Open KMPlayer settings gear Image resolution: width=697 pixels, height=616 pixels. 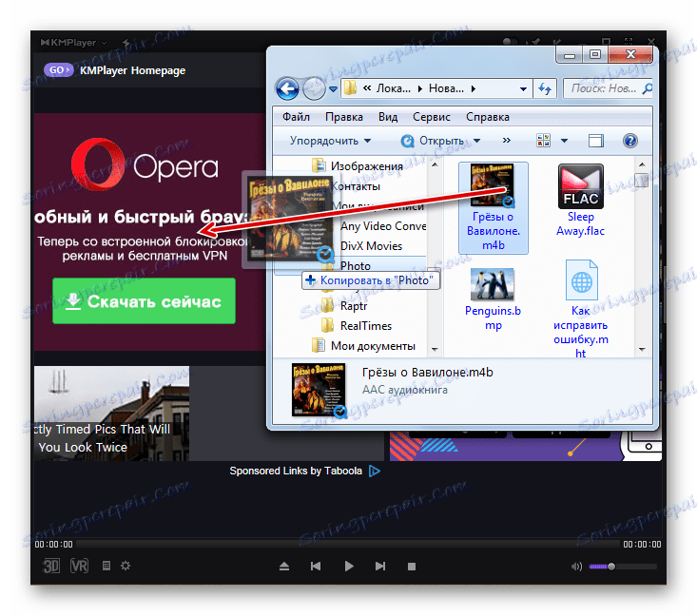tap(126, 566)
